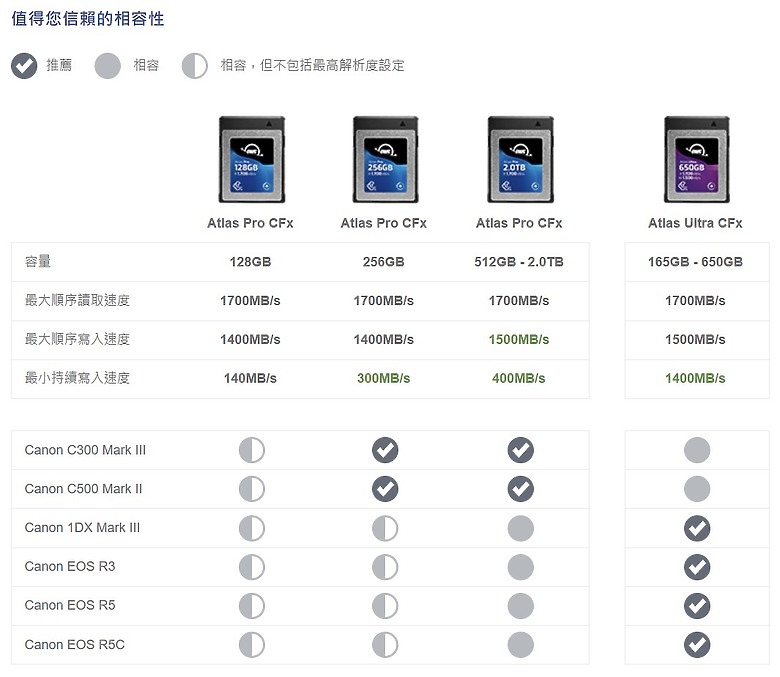The image size is (780, 677).
Task: Click the 165GB - 650GB capacity cell
Action: pyautogui.click(x=695, y=262)
